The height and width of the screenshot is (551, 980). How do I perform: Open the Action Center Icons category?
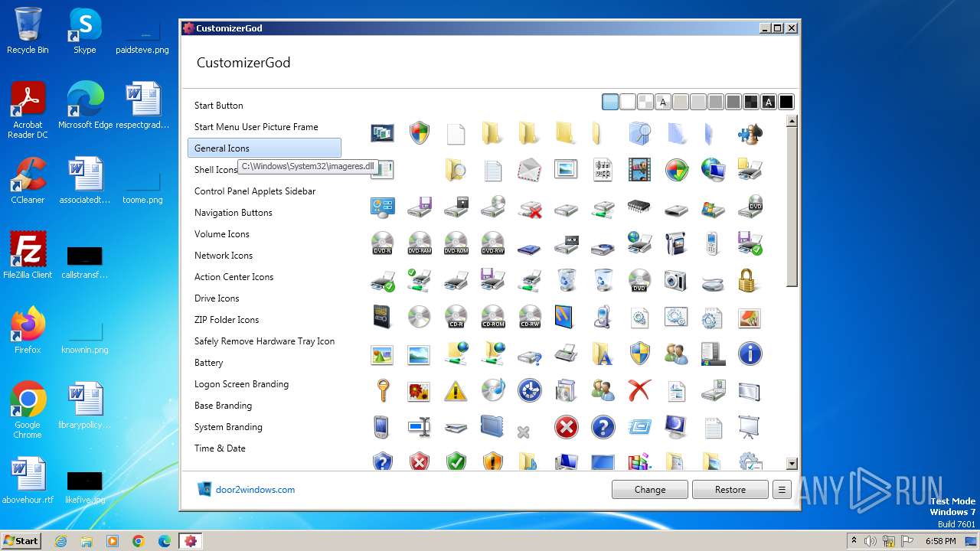[234, 277]
